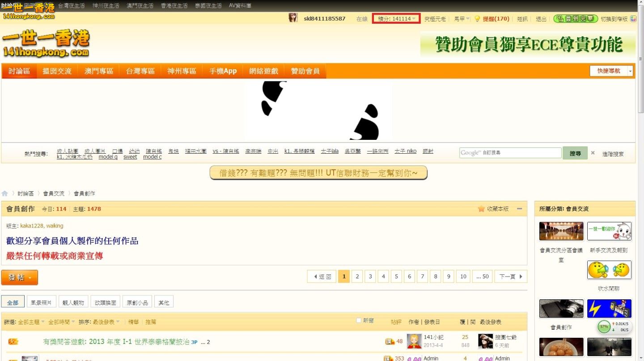Select the 手機App navigation tab
Viewport: 644px width, 361px height.
click(223, 71)
